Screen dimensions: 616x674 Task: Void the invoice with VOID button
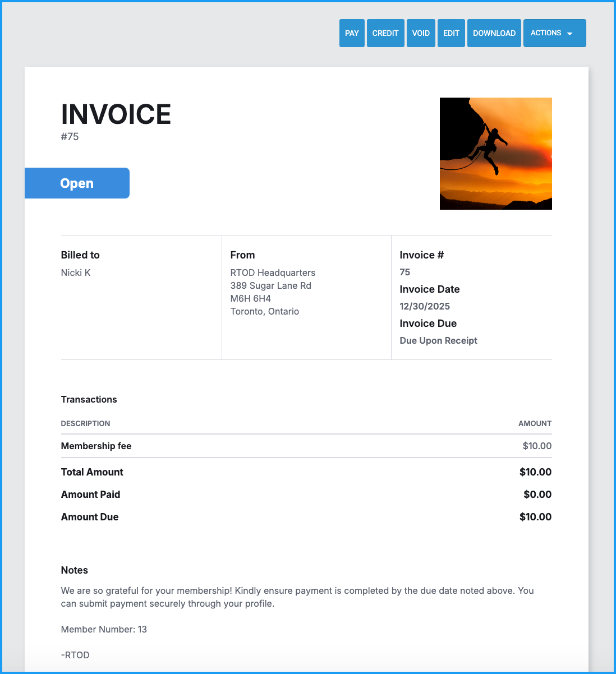421,33
